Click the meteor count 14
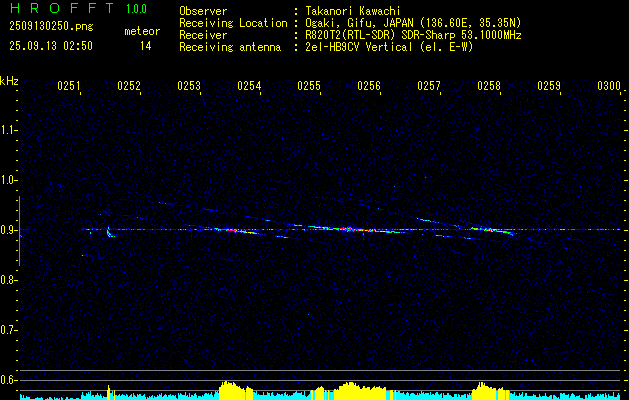The image size is (629, 400). [x=146, y=46]
